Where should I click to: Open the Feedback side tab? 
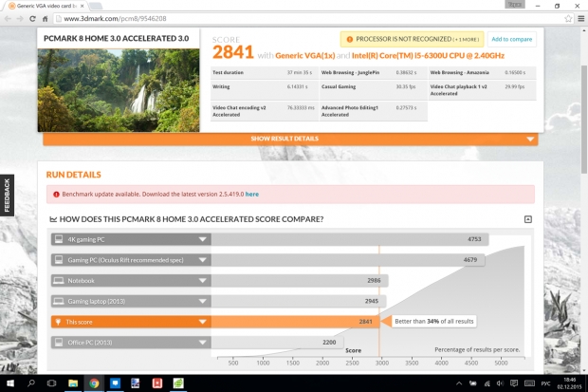7,196
